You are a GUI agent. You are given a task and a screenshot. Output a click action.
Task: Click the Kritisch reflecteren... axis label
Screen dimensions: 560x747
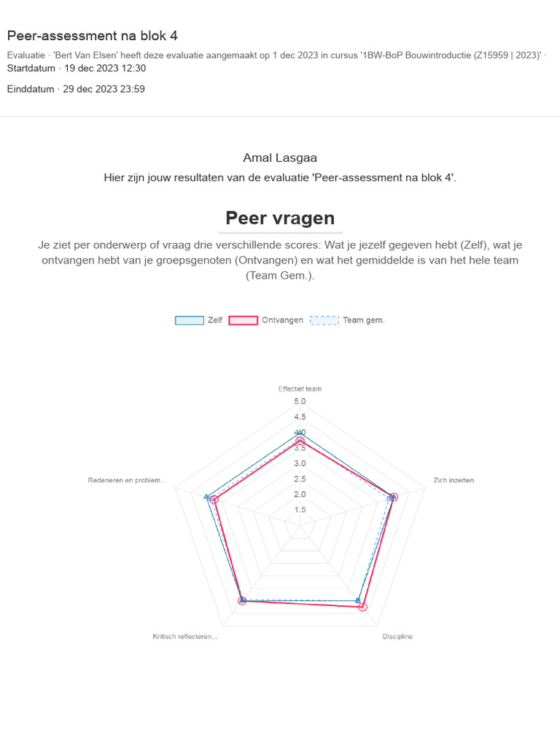click(184, 636)
